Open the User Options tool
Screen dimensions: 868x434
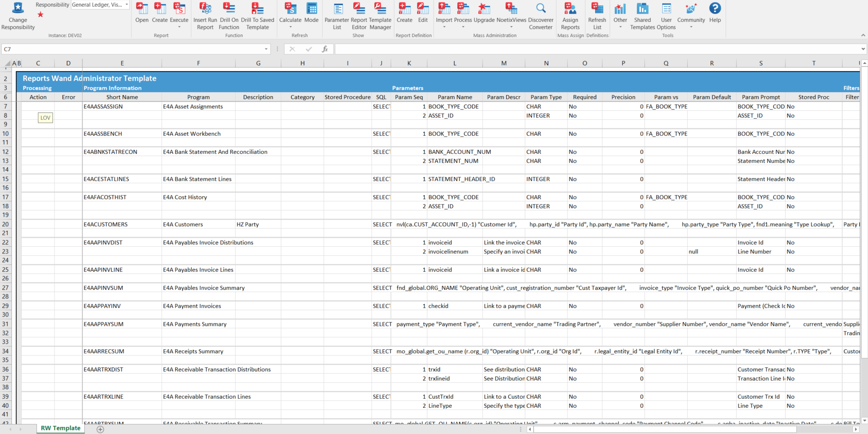pos(666,16)
